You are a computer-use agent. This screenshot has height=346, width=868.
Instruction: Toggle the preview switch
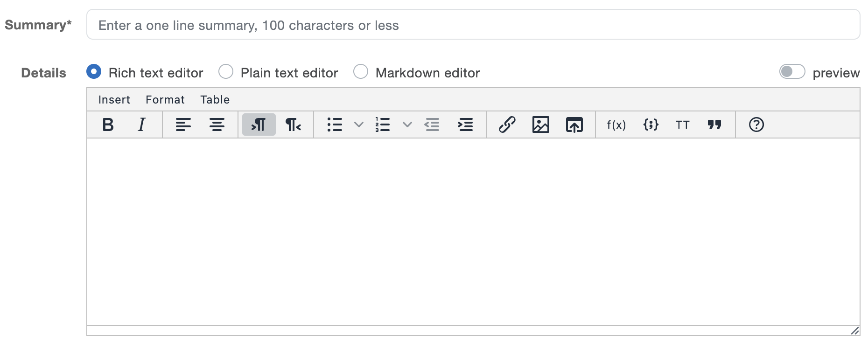click(x=792, y=72)
